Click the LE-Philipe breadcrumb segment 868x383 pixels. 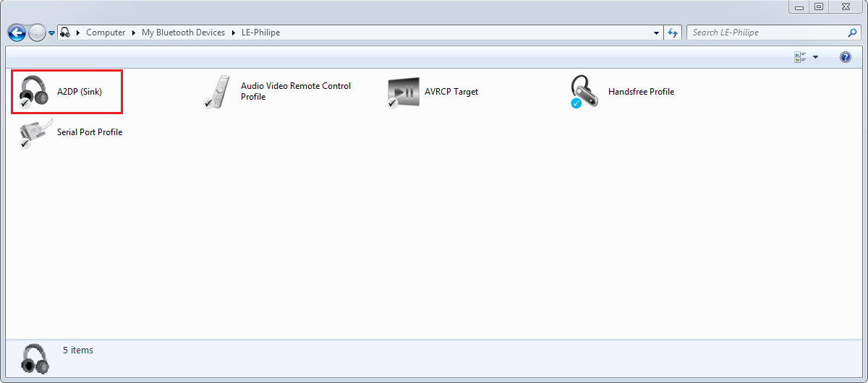260,33
